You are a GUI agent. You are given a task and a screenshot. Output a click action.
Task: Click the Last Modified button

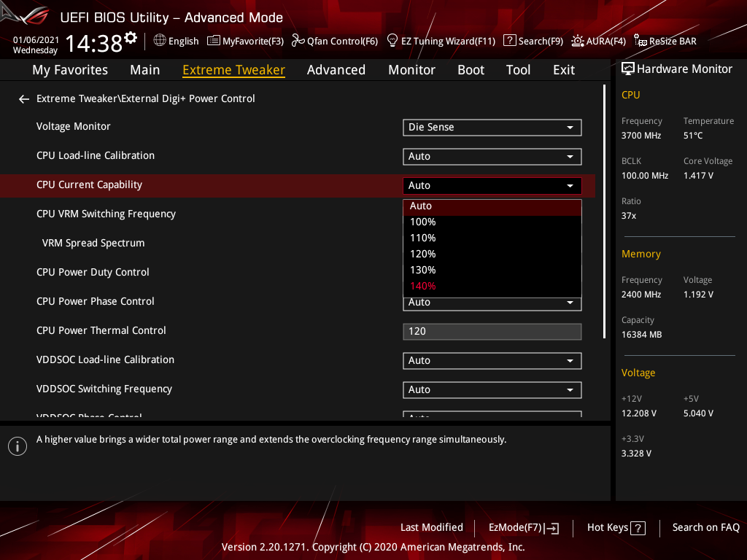click(x=432, y=528)
